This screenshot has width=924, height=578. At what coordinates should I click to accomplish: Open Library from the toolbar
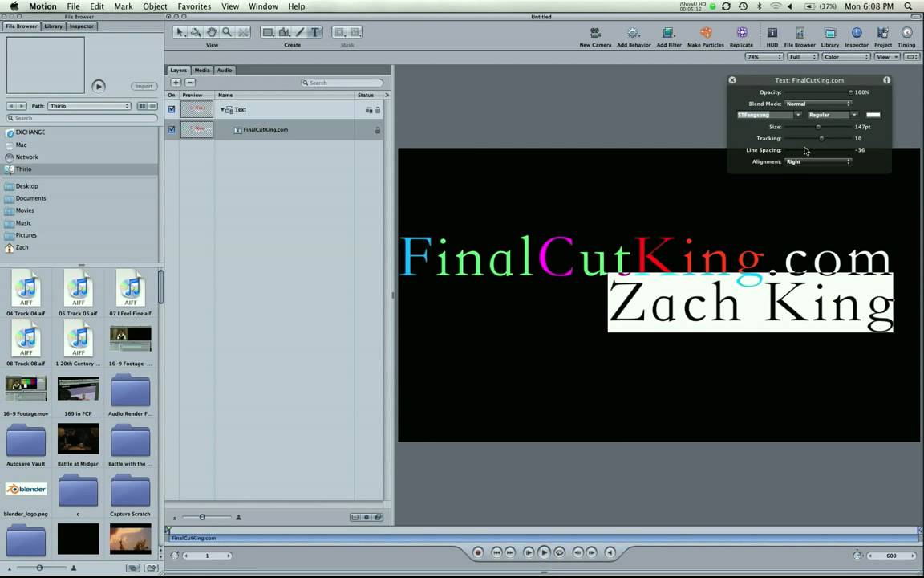point(829,32)
